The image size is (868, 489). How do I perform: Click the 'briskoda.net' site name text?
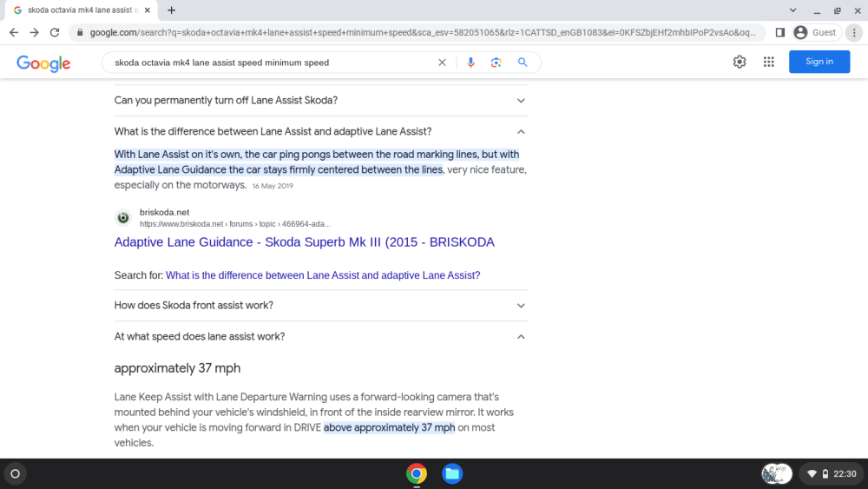164,212
